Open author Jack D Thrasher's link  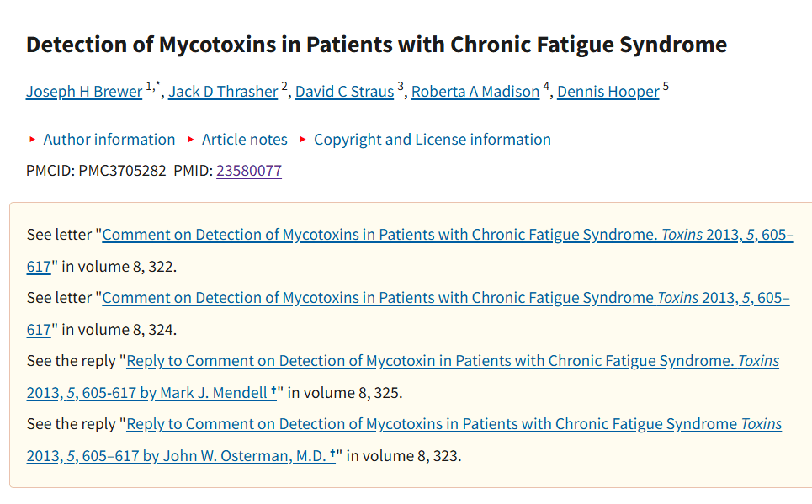tap(223, 92)
